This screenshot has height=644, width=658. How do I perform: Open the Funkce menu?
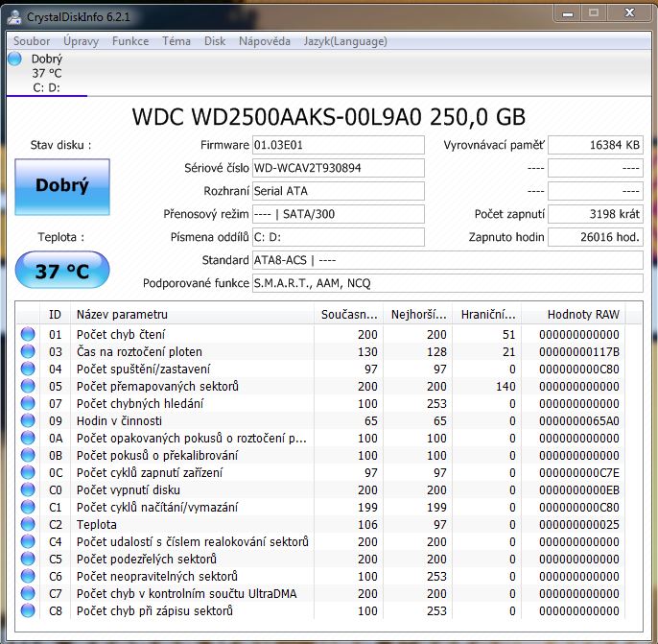(x=130, y=41)
